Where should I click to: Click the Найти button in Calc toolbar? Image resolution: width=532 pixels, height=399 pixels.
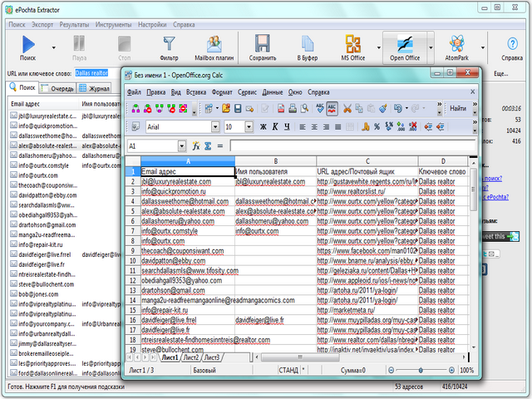pyautogui.click(x=458, y=109)
